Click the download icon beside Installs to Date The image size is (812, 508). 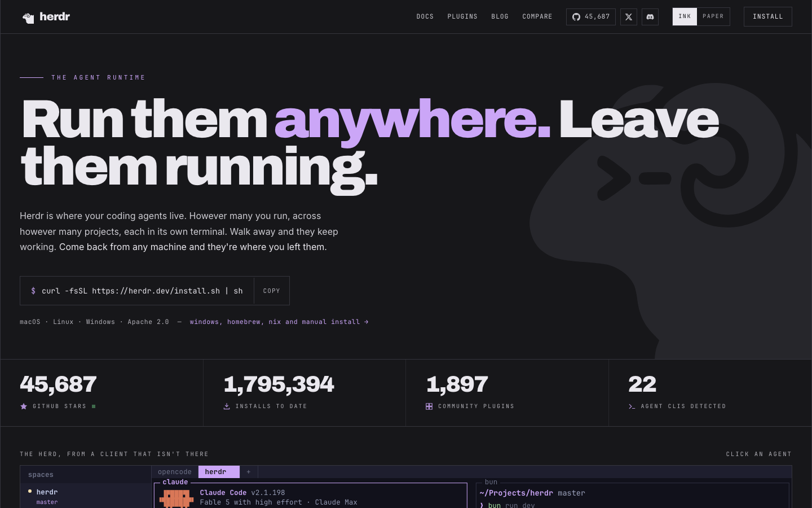227,406
